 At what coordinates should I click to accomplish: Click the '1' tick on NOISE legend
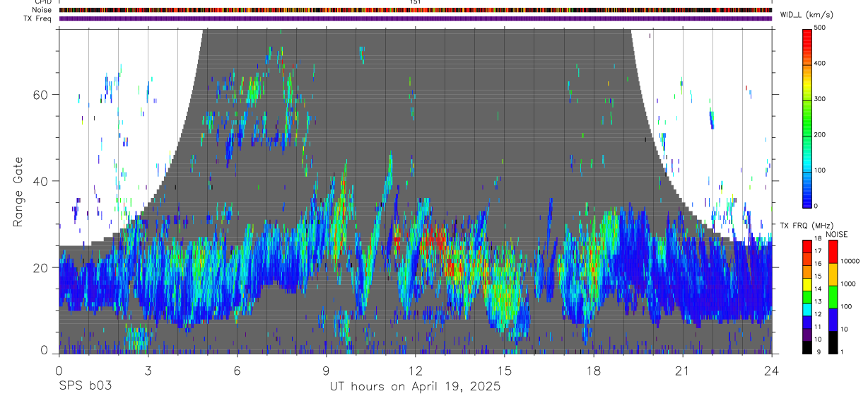coord(841,352)
